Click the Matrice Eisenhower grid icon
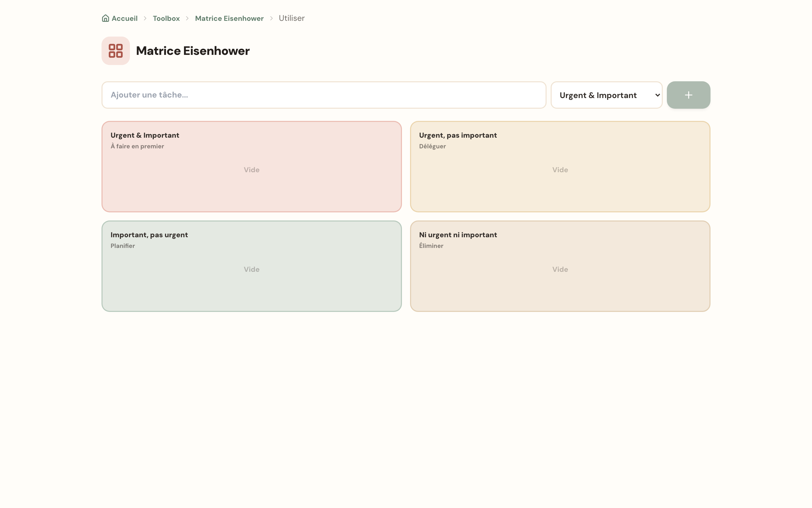812x508 pixels. [116, 51]
